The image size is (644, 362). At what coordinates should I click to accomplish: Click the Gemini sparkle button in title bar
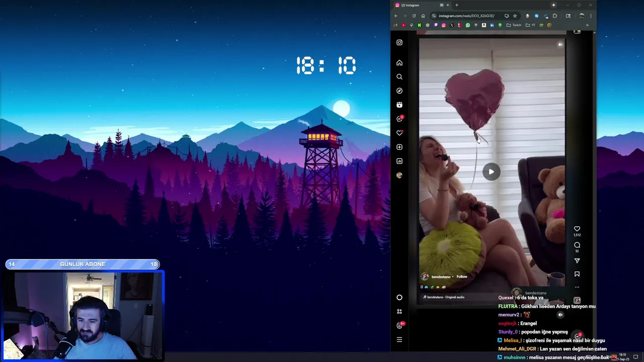coord(553,5)
